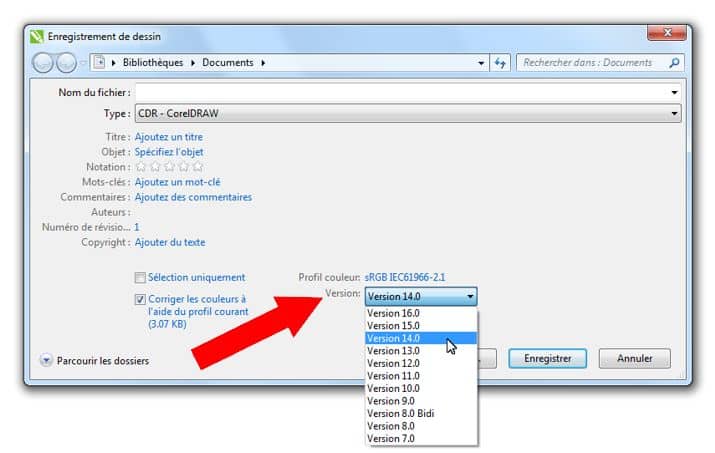Expand folders with Parcourir les dossiers arrow
This screenshot has height=453, width=715.
(x=46, y=360)
